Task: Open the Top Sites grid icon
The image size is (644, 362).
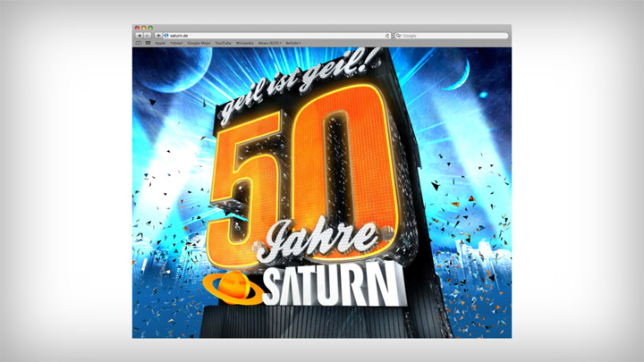Action: pyautogui.click(x=148, y=43)
